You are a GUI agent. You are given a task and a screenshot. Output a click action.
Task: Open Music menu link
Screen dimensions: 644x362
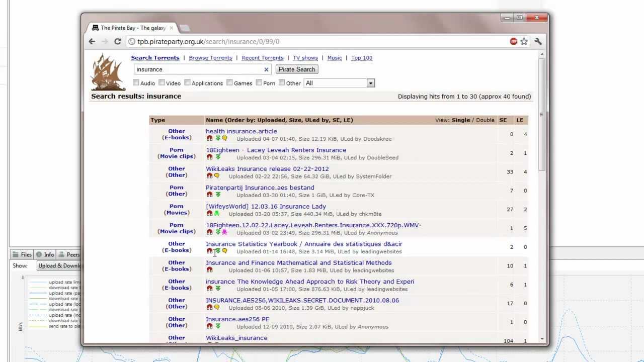[335, 58]
